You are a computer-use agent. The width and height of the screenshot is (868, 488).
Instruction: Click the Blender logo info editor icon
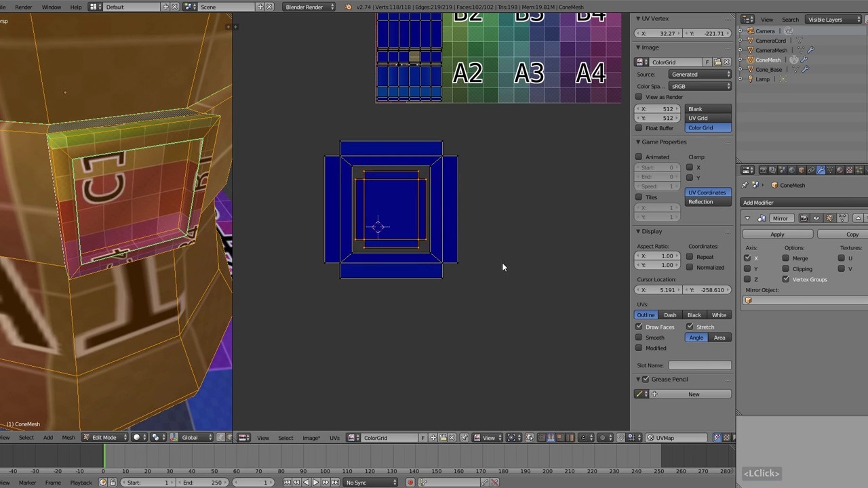(349, 7)
